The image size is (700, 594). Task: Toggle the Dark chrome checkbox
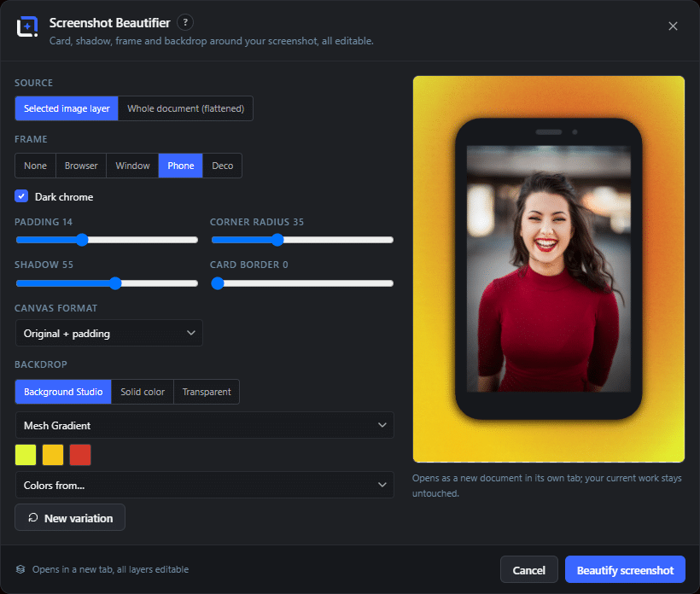(x=21, y=196)
